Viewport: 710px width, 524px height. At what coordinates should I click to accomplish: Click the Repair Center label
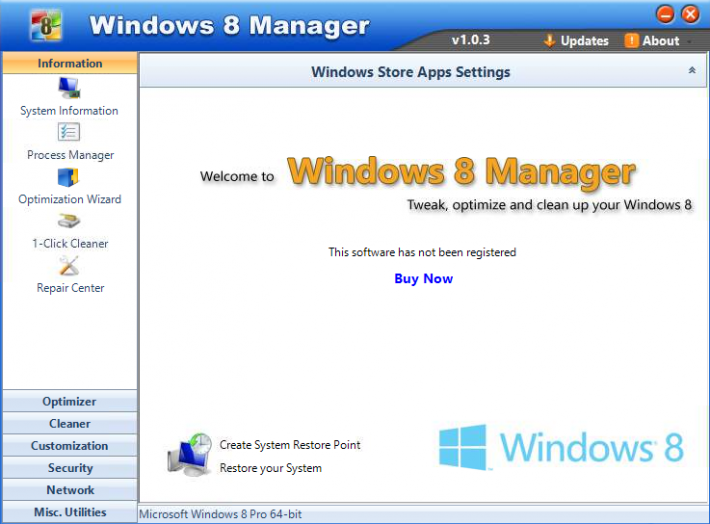pyautogui.click(x=70, y=288)
